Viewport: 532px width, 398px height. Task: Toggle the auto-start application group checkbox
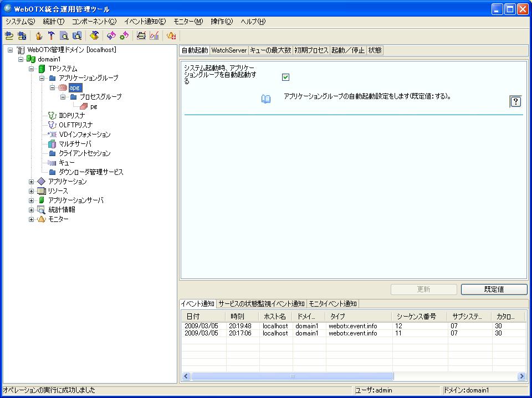(286, 77)
